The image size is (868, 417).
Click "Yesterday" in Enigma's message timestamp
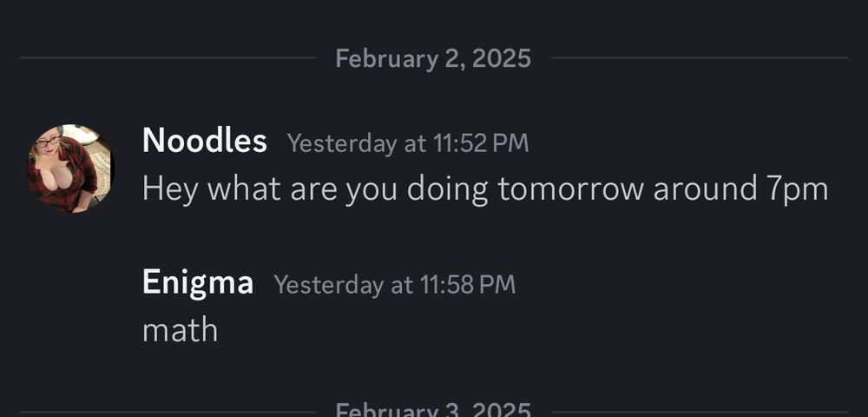(328, 284)
